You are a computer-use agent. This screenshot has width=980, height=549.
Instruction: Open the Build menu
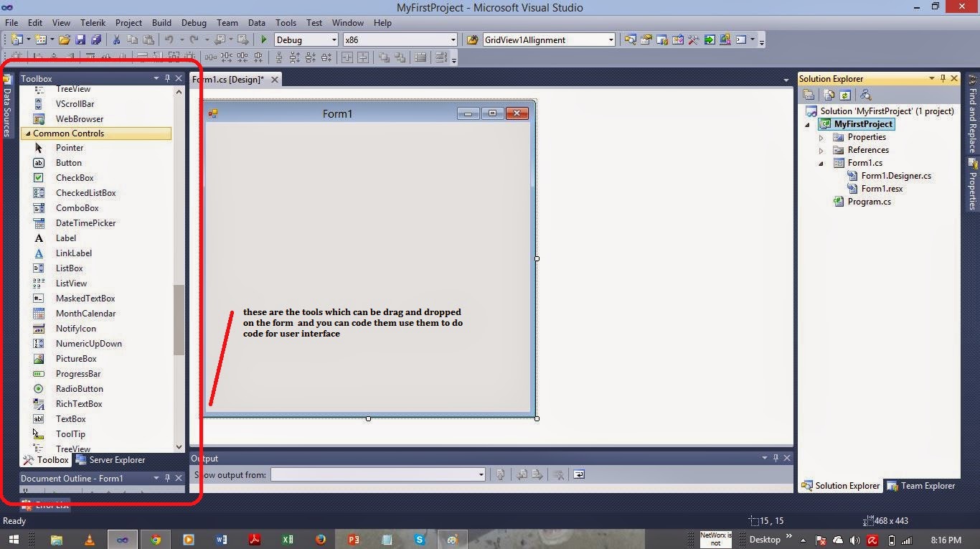click(x=161, y=23)
